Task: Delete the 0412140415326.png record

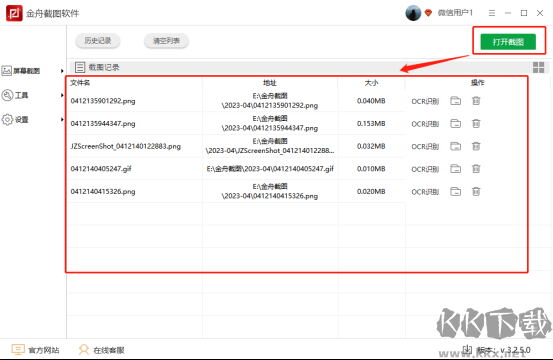Action: (x=476, y=191)
